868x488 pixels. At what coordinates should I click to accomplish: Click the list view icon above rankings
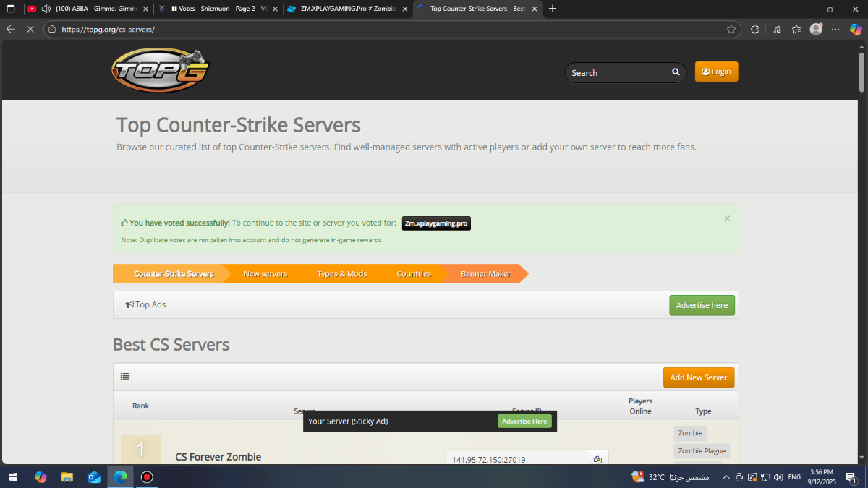[125, 377]
